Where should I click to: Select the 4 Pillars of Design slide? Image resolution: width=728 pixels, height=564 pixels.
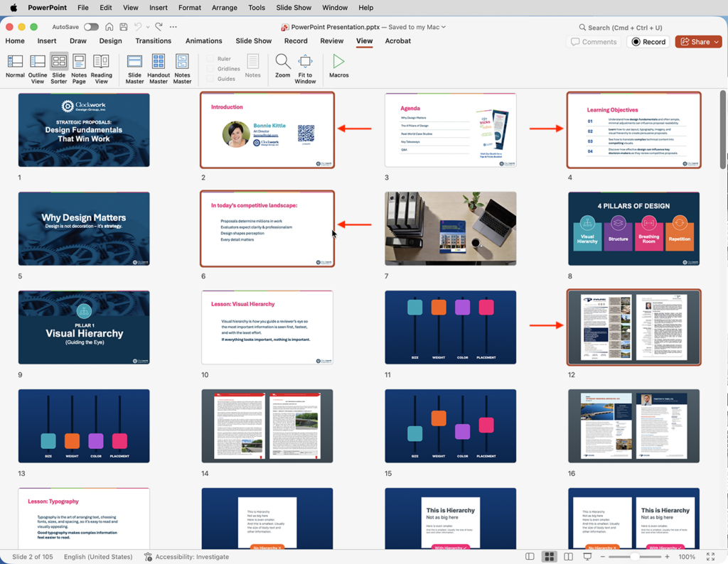coord(633,229)
